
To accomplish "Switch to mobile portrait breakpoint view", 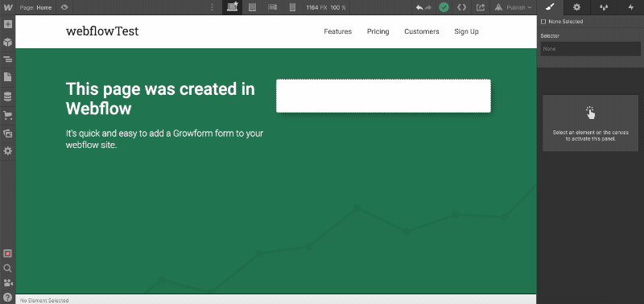I will coord(292,7).
